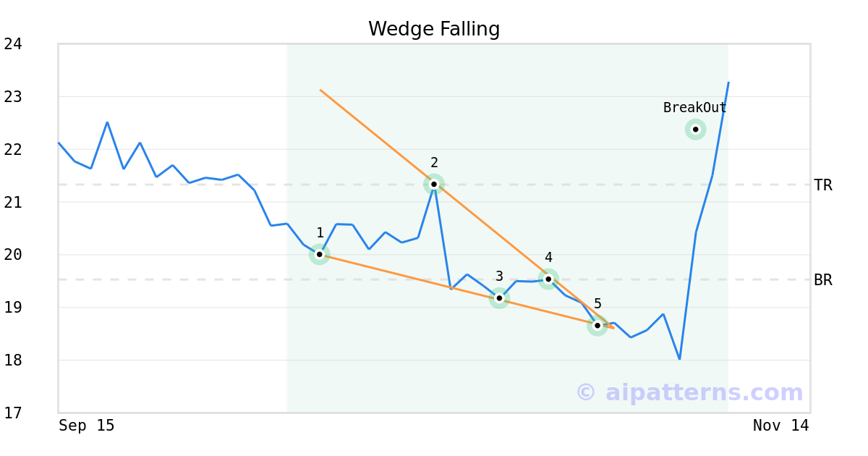Viewport: 868px width, 456px height.
Task: Click the 24 value on price axis
Action: 13,44
